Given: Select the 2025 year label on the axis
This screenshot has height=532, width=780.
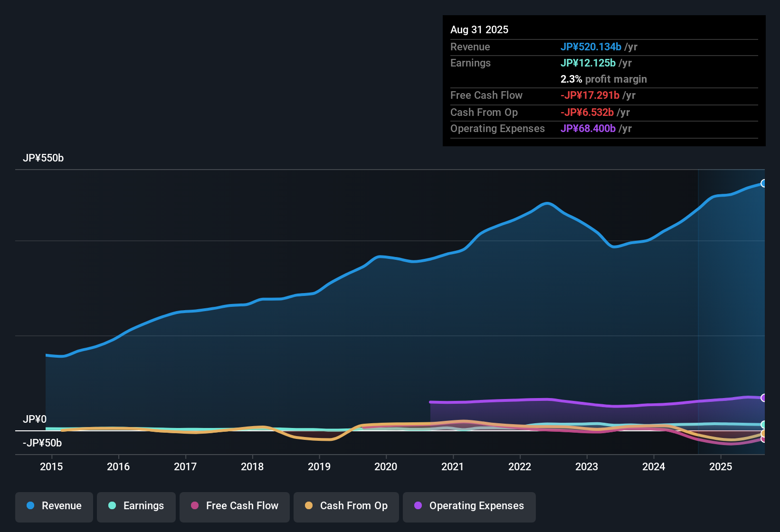Looking at the screenshot, I should (721, 466).
